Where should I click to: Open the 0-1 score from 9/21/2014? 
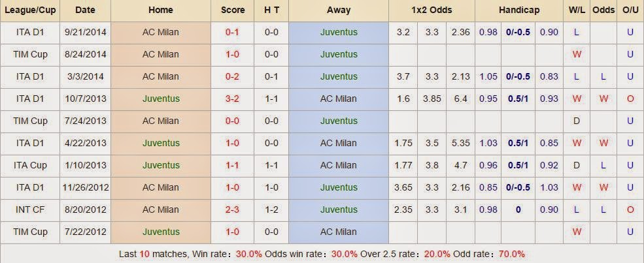(x=232, y=33)
